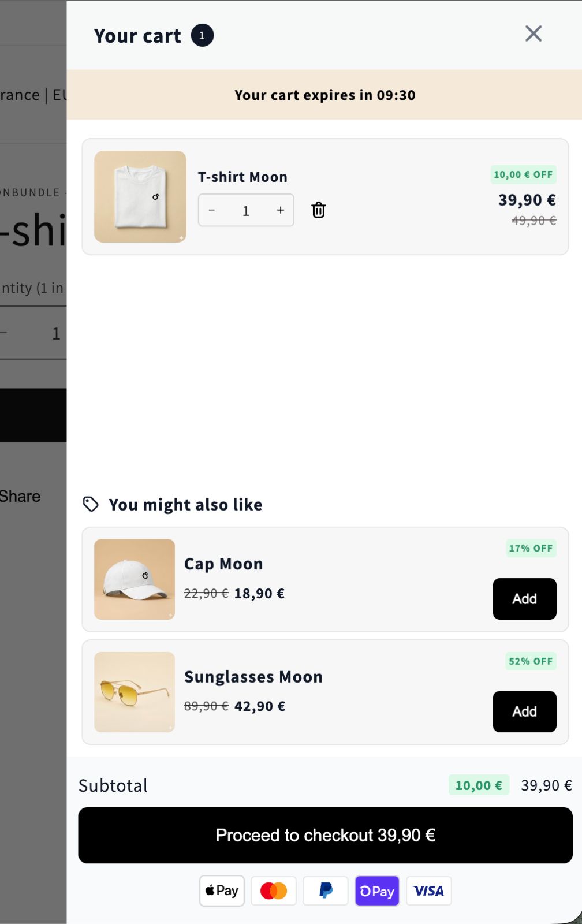Select the 52% OFF badge on Sunglasses Moon
The width and height of the screenshot is (582, 924).
530,661
